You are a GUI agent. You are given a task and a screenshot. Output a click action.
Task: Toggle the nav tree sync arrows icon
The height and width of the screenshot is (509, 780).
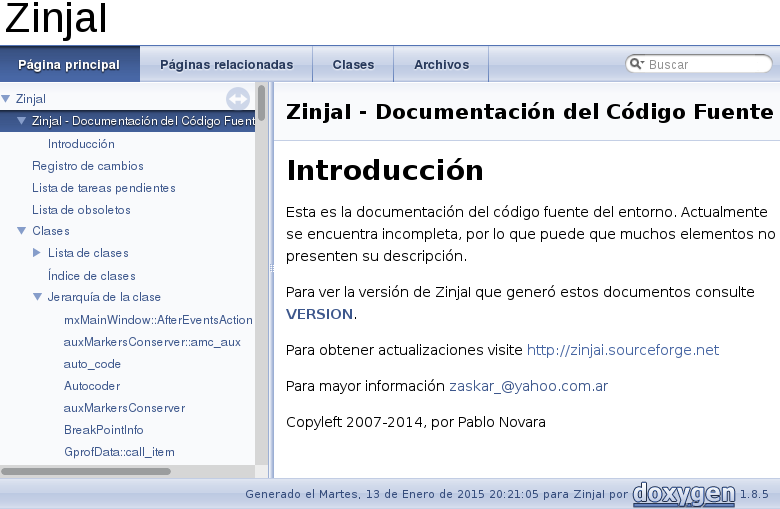(238, 99)
